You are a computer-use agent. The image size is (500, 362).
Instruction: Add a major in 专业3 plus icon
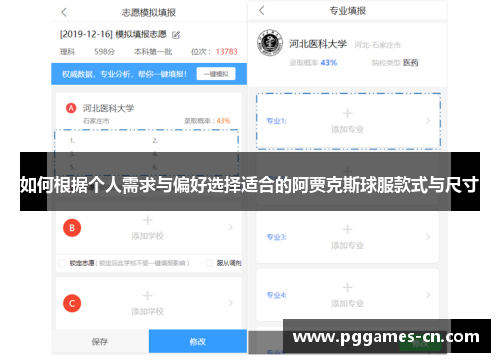347,229
